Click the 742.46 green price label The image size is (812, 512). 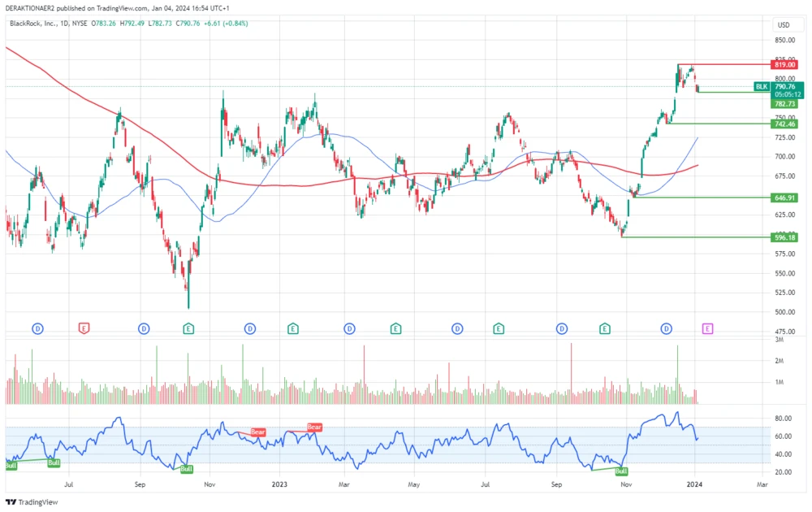point(783,124)
